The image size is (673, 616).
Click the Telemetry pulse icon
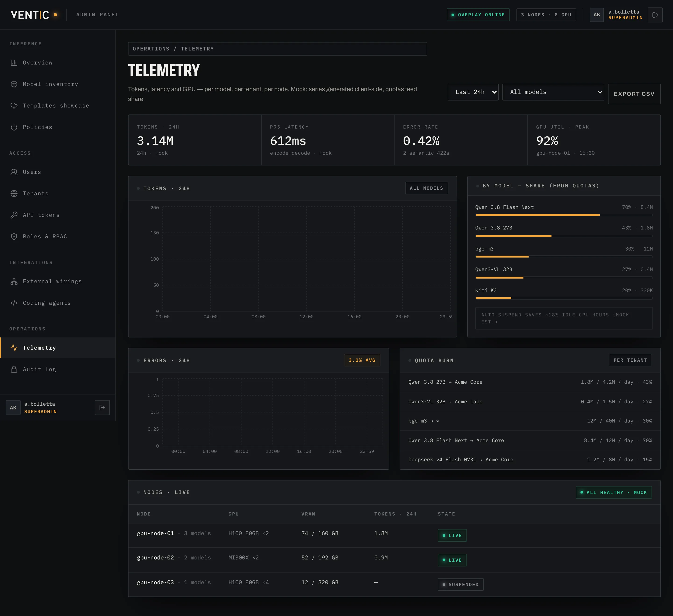pos(14,347)
